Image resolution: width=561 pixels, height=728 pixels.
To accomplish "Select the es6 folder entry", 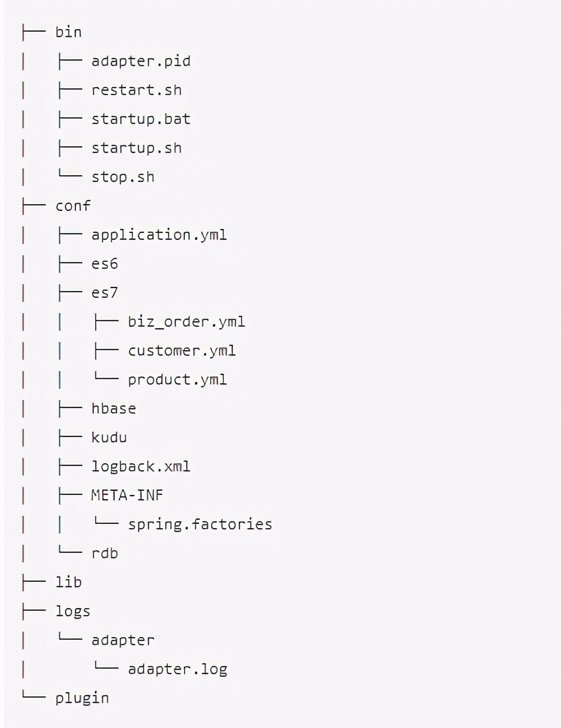I will 104,264.
